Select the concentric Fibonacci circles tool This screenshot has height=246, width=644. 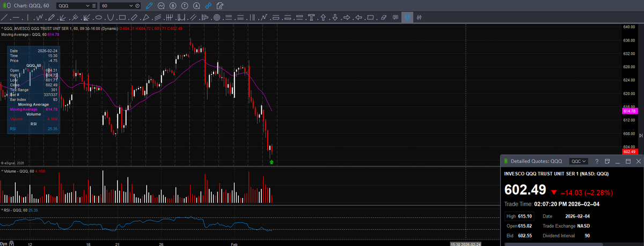(217, 18)
